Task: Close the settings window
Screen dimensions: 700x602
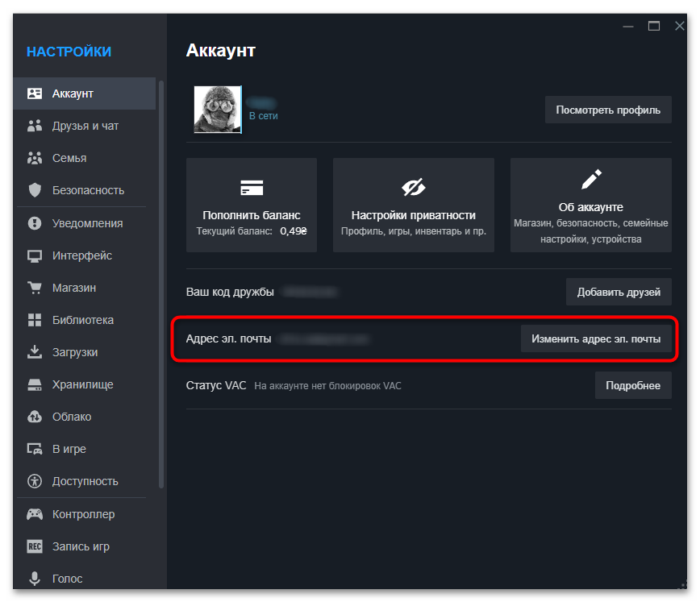Action: coord(680,26)
